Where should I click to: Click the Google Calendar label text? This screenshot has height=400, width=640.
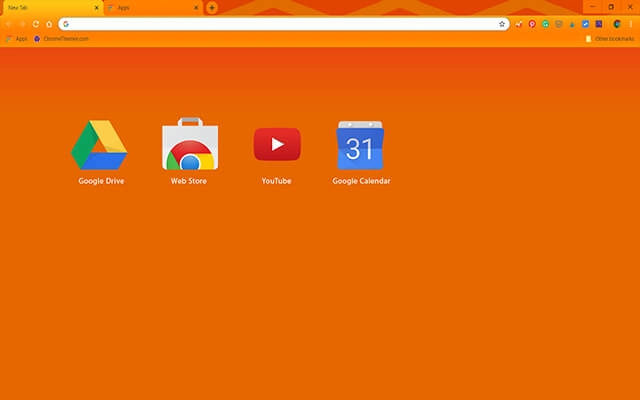(361, 181)
